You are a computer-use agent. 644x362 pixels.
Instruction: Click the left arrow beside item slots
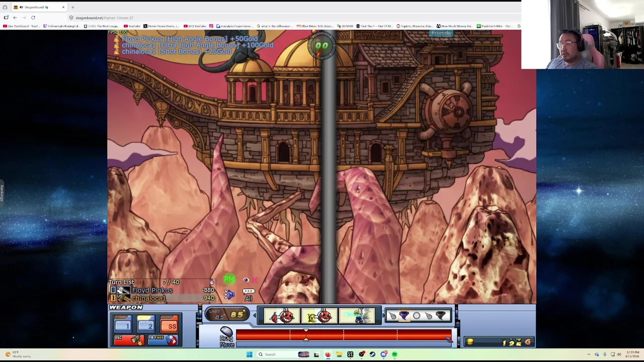254,316
